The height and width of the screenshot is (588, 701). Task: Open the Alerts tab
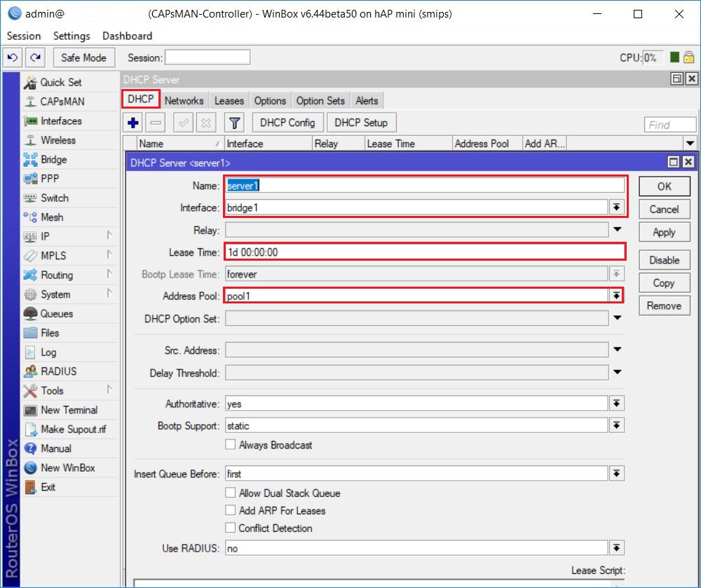[367, 100]
